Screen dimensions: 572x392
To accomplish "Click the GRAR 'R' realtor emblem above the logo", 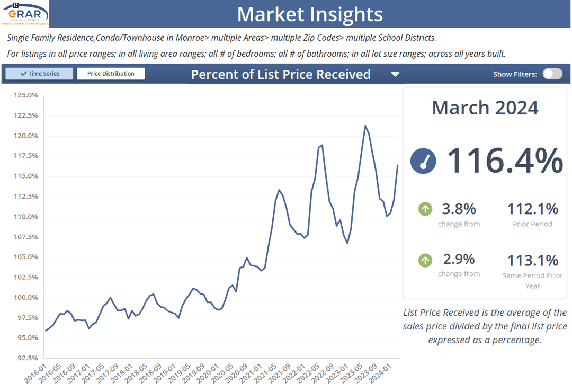I will pyautogui.click(x=16, y=6).
